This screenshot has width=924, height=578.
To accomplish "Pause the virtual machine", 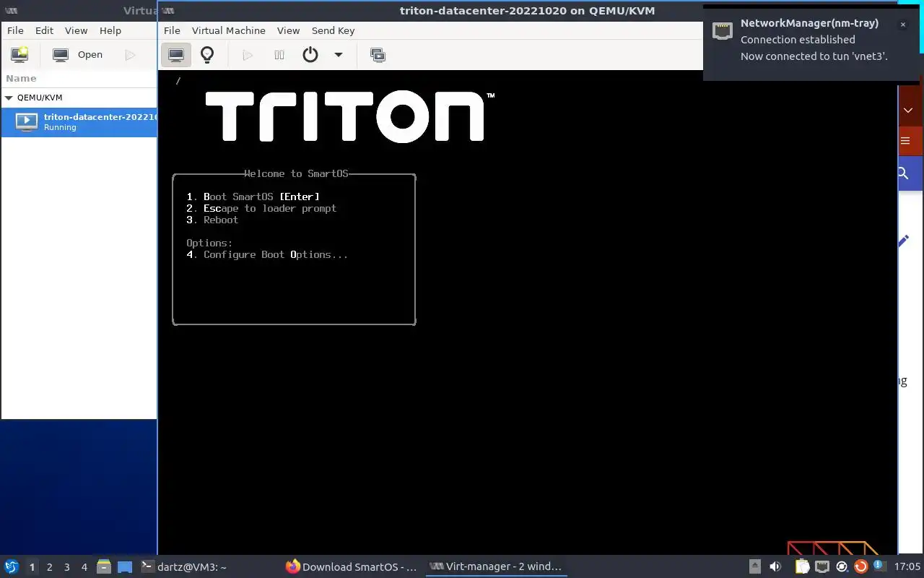I will pos(279,55).
